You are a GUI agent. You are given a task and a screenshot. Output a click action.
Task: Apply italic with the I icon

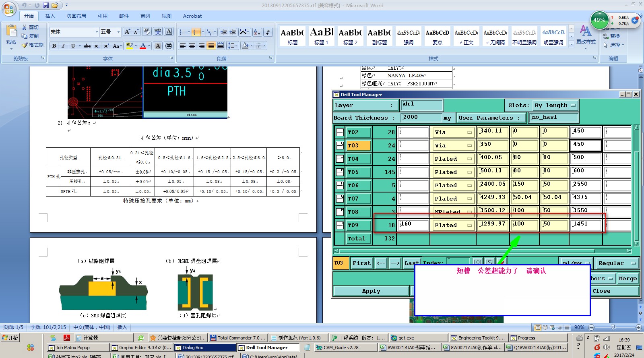pos(63,46)
